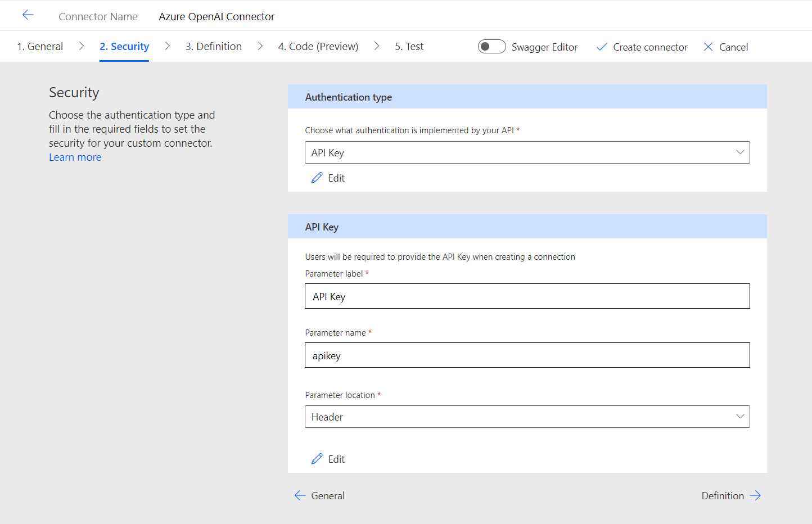Viewport: 812px width, 524px height.
Task: Click the Create connector checkmark icon
Action: [x=602, y=47]
